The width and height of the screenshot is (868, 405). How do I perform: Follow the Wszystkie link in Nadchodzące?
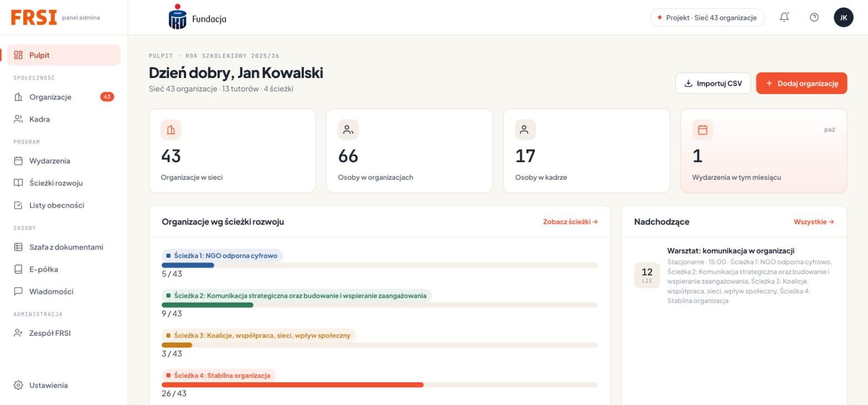pos(814,222)
